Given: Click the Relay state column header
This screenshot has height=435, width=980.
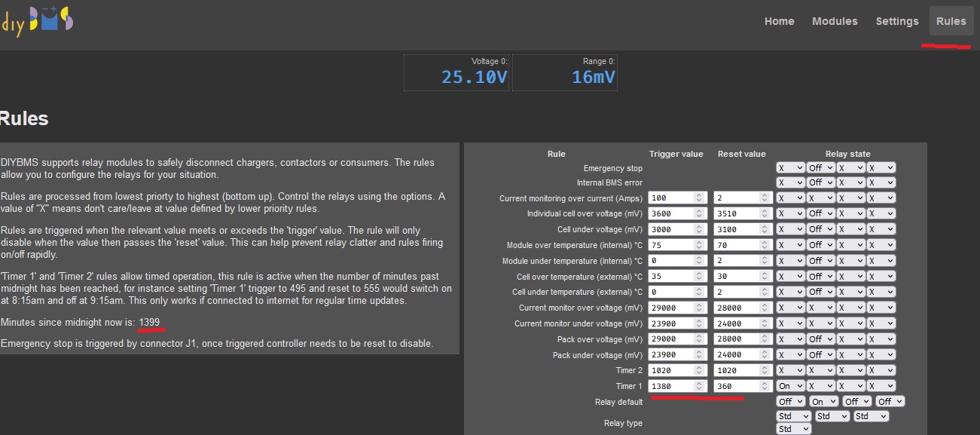Looking at the screenshot, I should coord(847,154).
